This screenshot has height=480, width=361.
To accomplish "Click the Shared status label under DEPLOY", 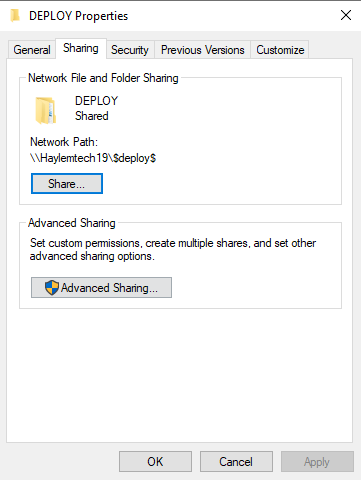I will pyautogui.click(x=92, y=116).
